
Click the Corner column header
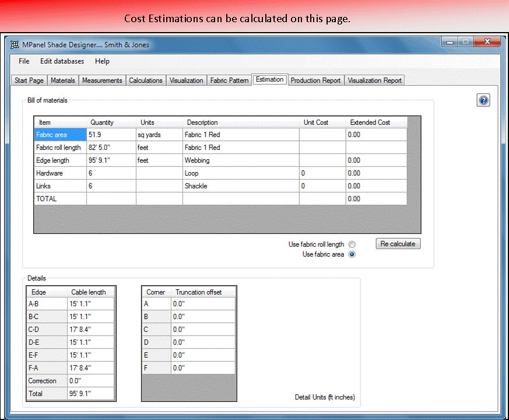156,292
